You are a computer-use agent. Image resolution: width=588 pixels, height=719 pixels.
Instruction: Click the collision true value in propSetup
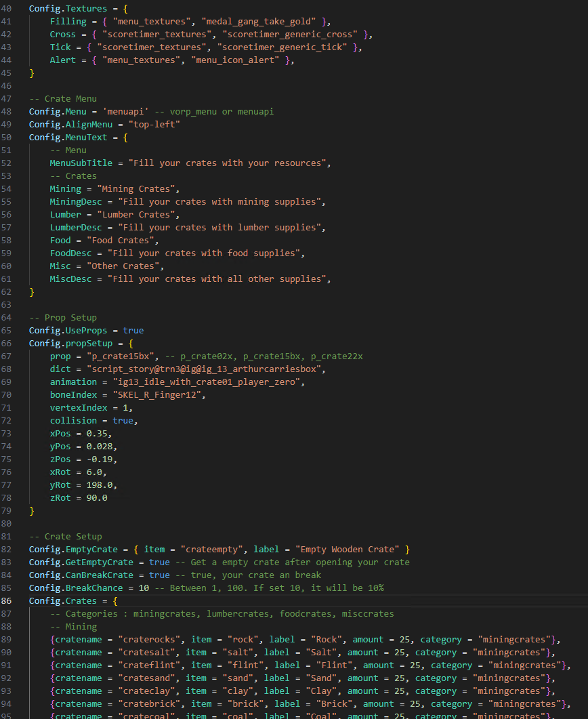[x=123, y=421]
